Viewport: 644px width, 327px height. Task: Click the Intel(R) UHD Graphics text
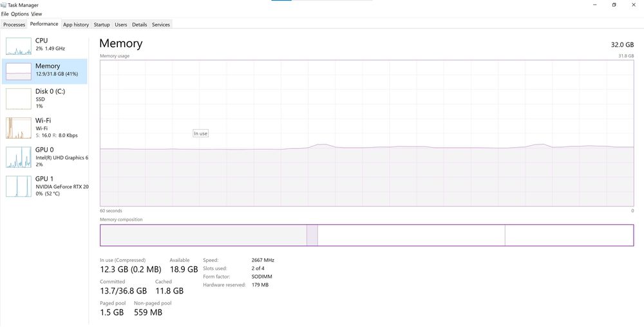pos(62,157)
